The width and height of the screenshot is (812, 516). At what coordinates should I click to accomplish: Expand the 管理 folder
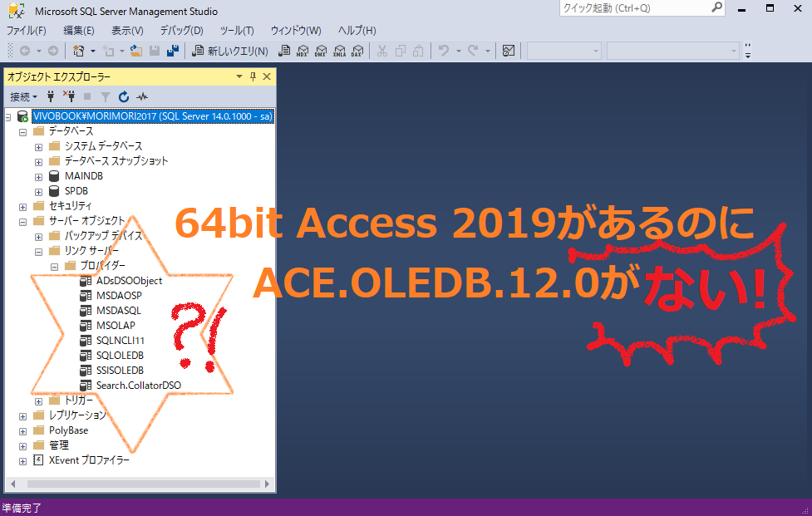pyautogui.click(x=22, y=446)
